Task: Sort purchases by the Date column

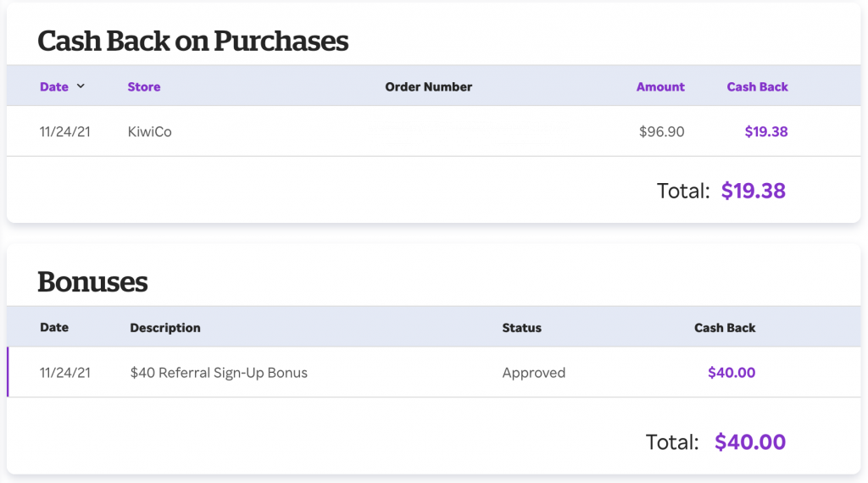Action: [54, 87]
